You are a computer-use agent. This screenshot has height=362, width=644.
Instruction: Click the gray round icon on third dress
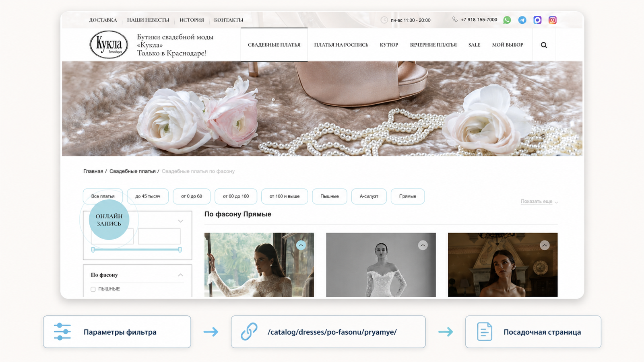pos(545,245)
